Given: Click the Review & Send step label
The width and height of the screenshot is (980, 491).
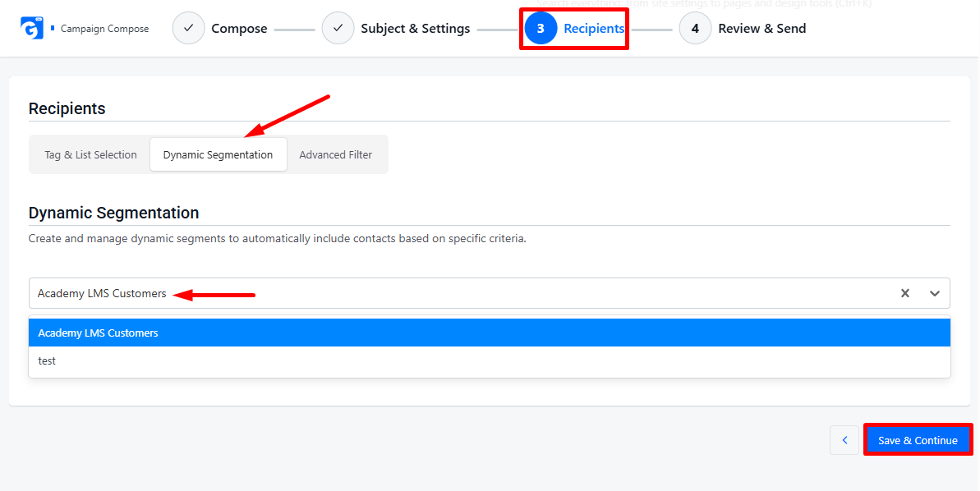Looking at the screenshot, I should point(761,29).
